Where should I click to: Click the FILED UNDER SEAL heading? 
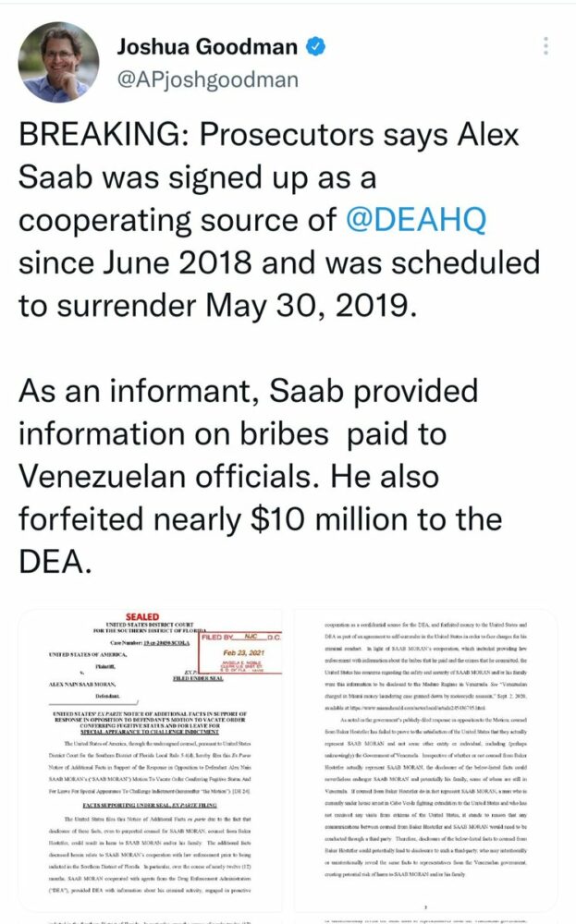click(198, 678)
